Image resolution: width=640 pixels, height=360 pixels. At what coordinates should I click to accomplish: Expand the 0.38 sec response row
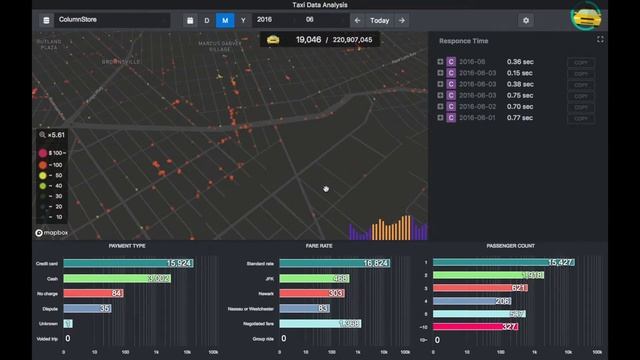440,84
